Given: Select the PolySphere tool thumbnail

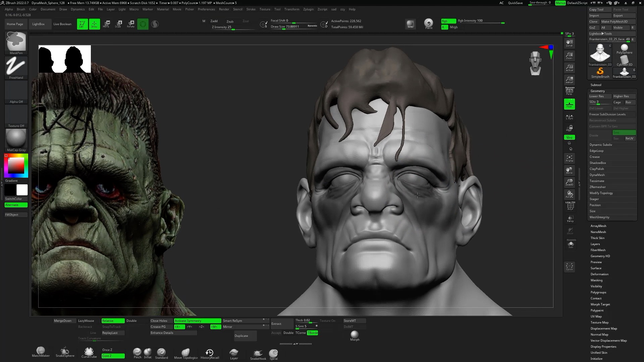Looking at the screenshot, I should 624,50.
